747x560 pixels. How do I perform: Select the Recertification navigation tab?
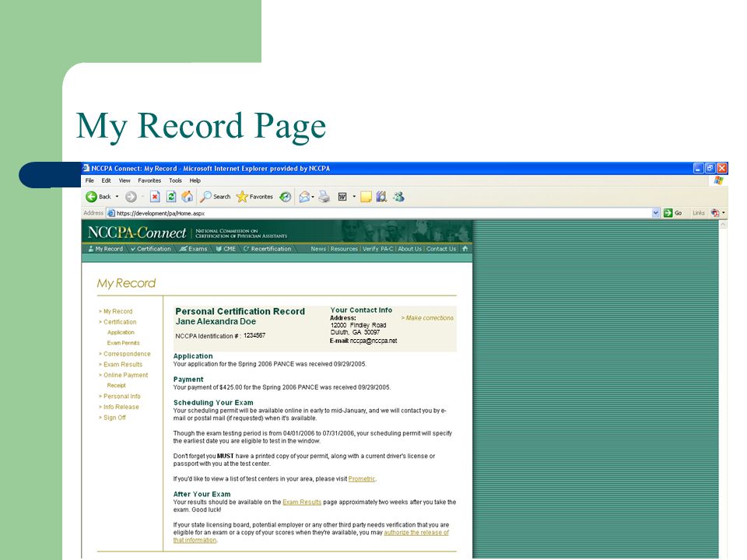(267, 249)
